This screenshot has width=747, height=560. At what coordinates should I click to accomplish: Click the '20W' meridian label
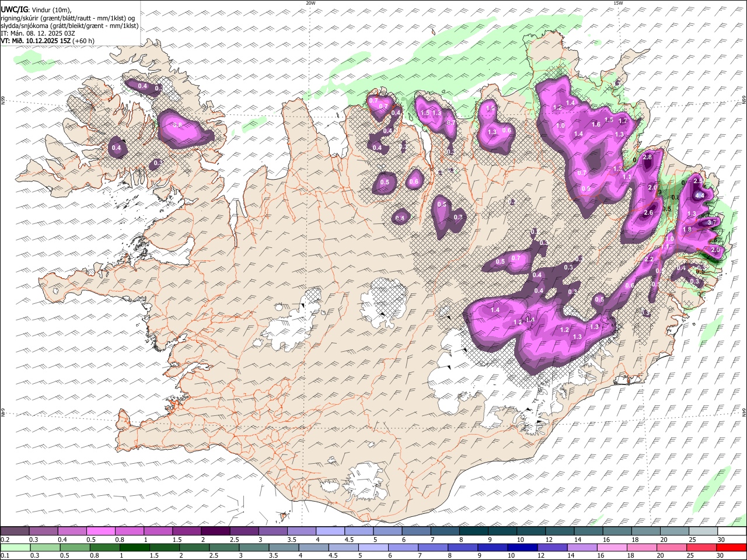310,3
